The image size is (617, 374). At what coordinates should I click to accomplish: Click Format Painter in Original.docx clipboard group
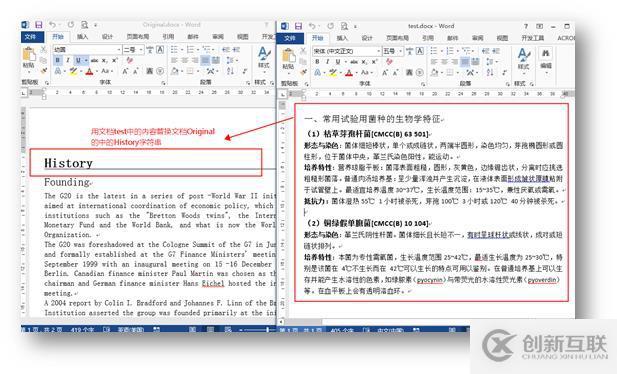[44, 71]
